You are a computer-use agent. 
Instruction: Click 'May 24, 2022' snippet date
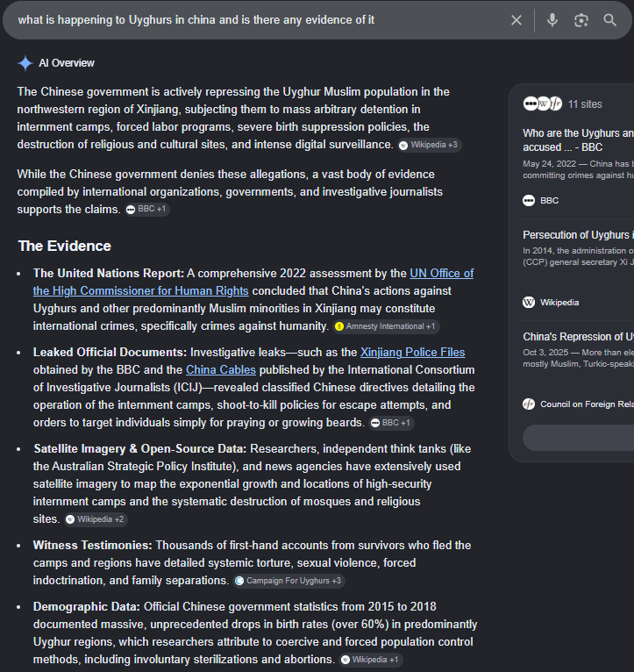[x=549, y=164]
